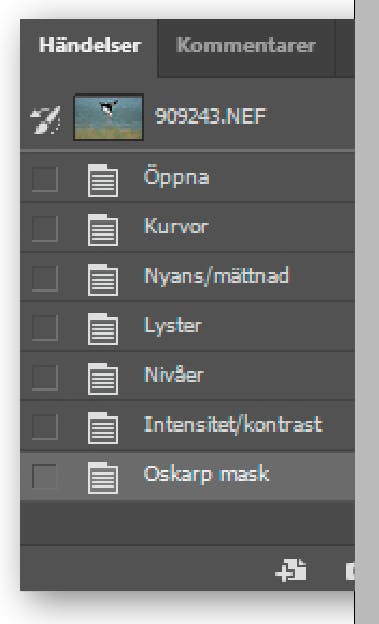Toggle the checkbox beside Kurvor

(45, 229)
